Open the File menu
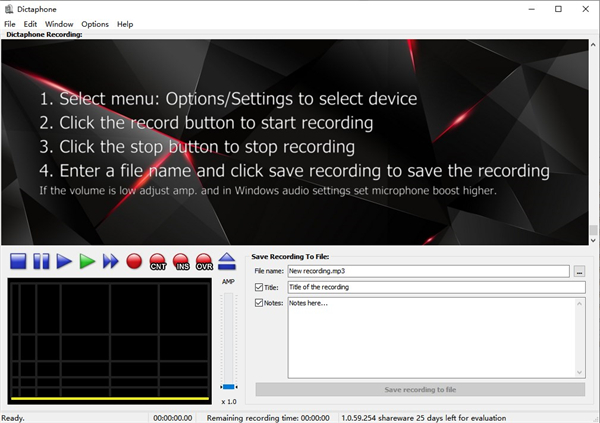Viewport: 600px width, 423px height. pyautogui.click(x=10, y=24)
